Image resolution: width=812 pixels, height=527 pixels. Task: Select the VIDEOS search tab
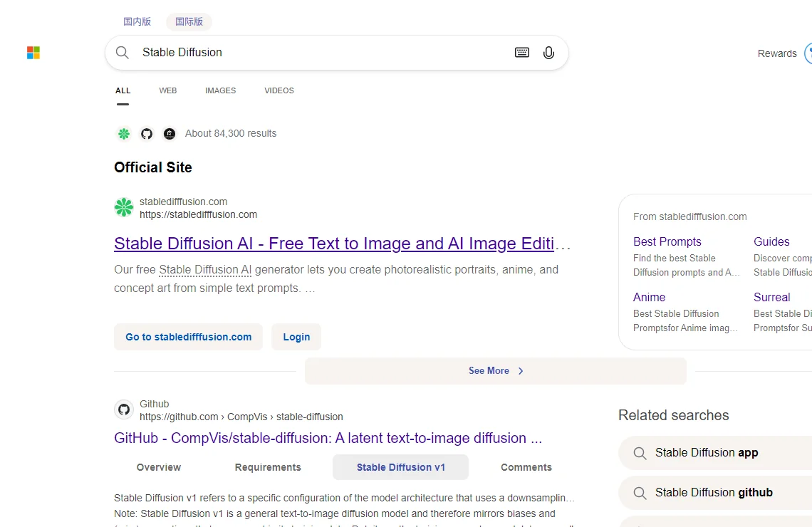(x=279, y=90)
